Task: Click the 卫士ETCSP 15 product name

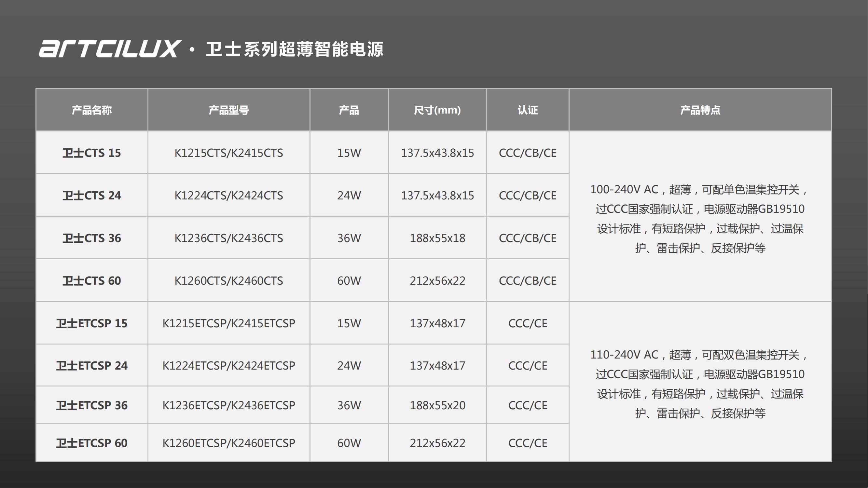Action: click(x=92, y=323)
